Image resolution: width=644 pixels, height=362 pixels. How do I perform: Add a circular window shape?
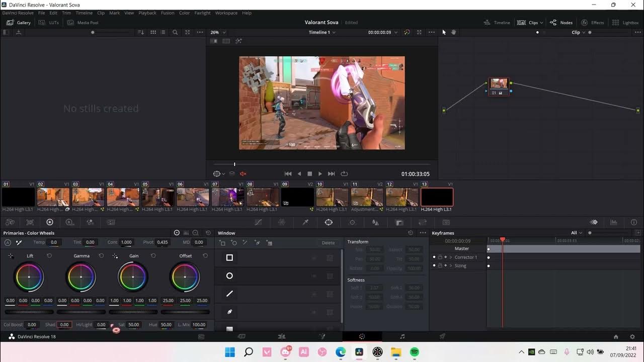point(234,243)
